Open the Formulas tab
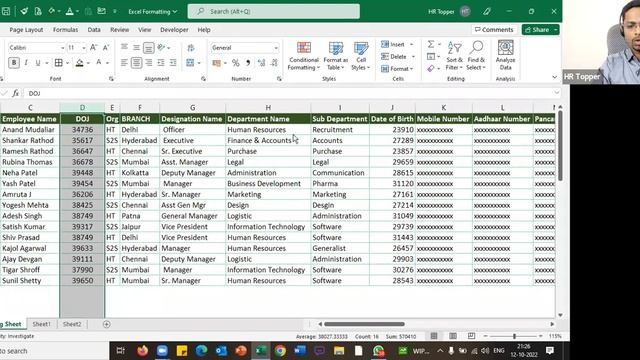Viewport: 640px width, 360px height. point(65,30)
